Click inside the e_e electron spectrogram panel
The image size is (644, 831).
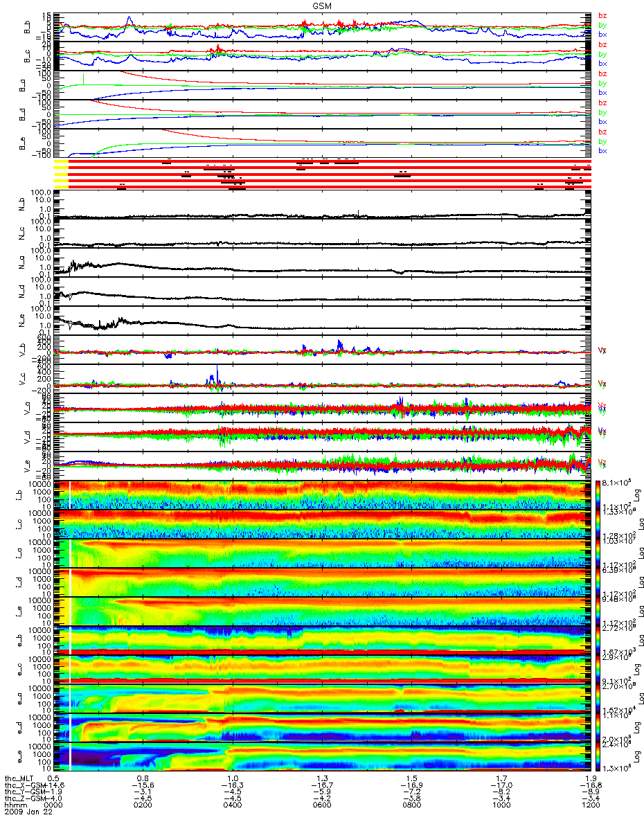pyautogui.click(x=321, y=757)
